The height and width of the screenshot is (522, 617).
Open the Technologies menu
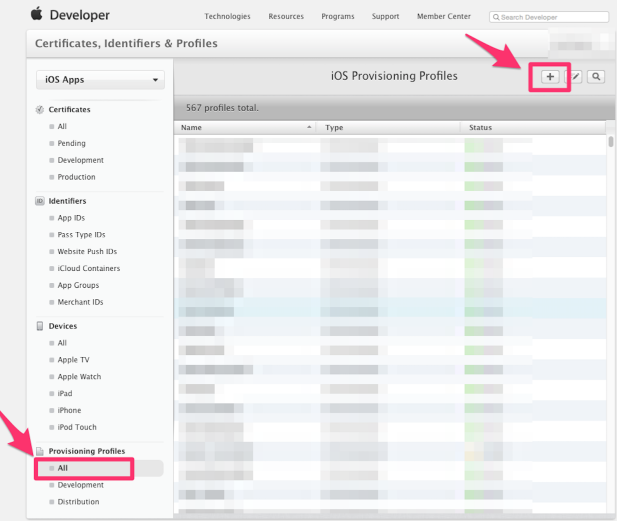pyautogui.click(x=227, y=17)
